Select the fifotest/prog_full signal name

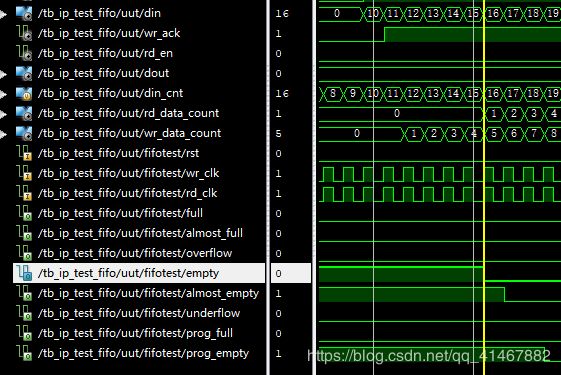click(135, 333)
